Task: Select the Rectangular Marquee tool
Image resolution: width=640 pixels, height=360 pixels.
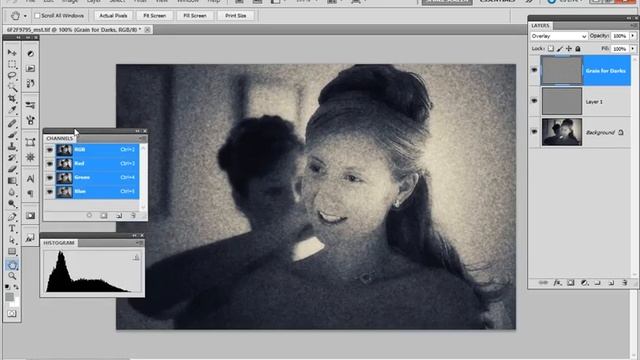Action: (12, 64)
